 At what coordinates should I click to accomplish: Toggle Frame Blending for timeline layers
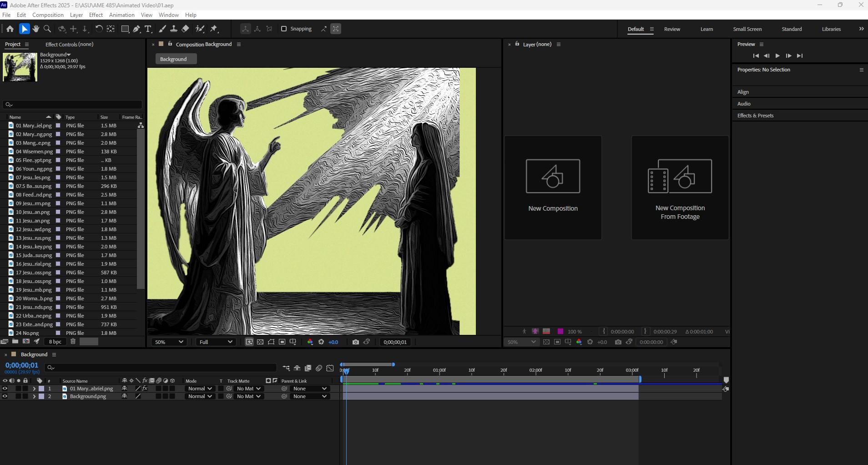[308, 368]
